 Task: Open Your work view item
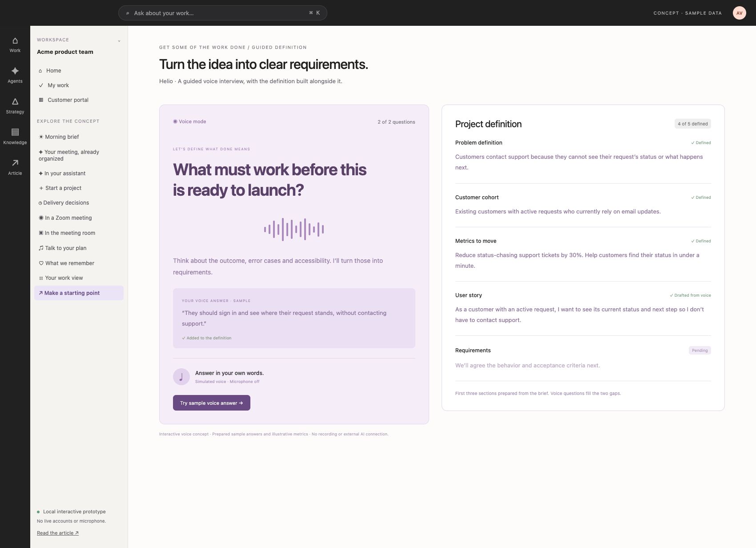tap(79, 278)
